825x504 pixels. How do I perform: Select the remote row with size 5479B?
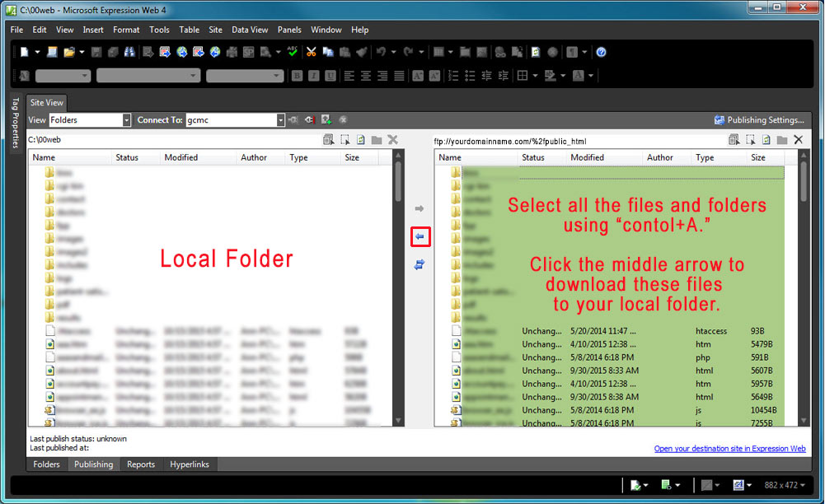point(617,344)
